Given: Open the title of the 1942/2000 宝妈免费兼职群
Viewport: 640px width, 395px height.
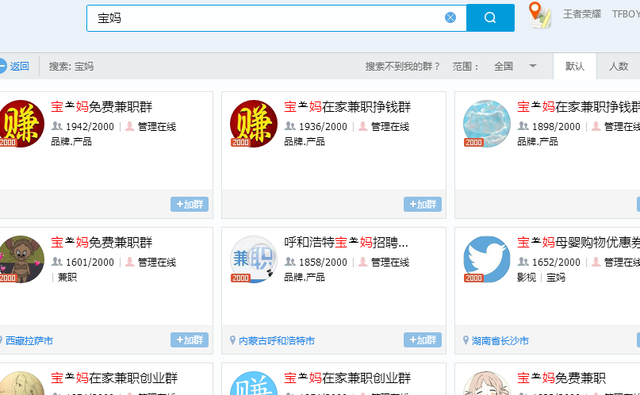Looking at the screenshot, I should (101, 107).
